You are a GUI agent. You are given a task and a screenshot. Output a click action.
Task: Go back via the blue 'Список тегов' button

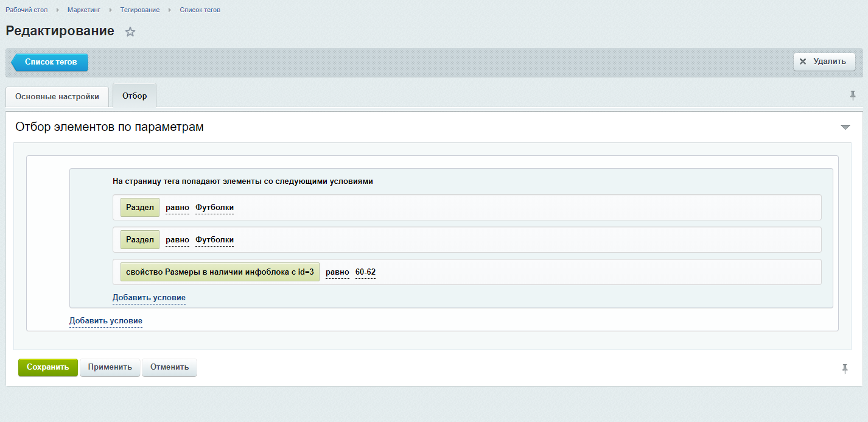pyautogui.click(x=51, y=62)
